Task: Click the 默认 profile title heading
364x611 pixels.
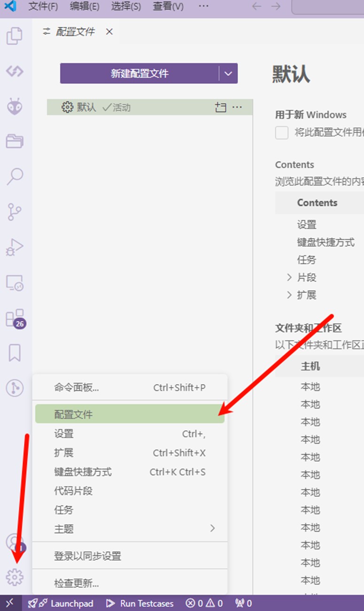Action: click(x=291, y=74)
